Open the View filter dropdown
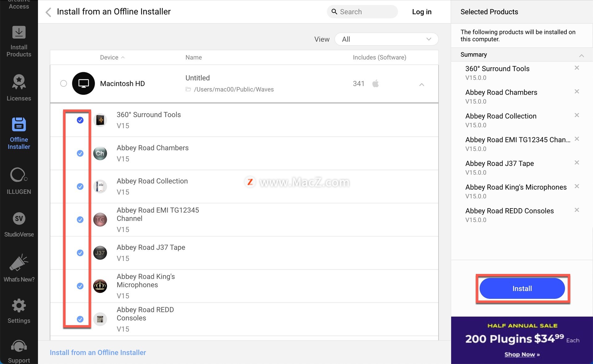593x364 pixels. [386, 39]
